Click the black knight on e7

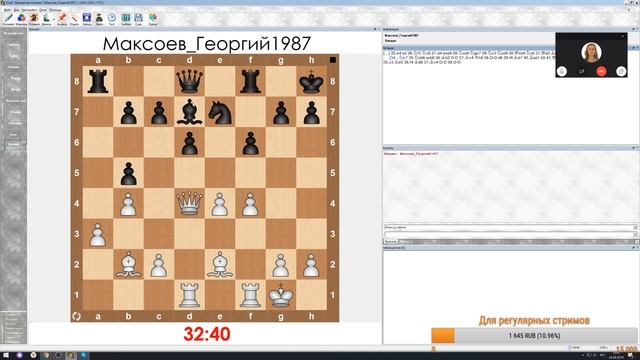[x=220, y=112]
